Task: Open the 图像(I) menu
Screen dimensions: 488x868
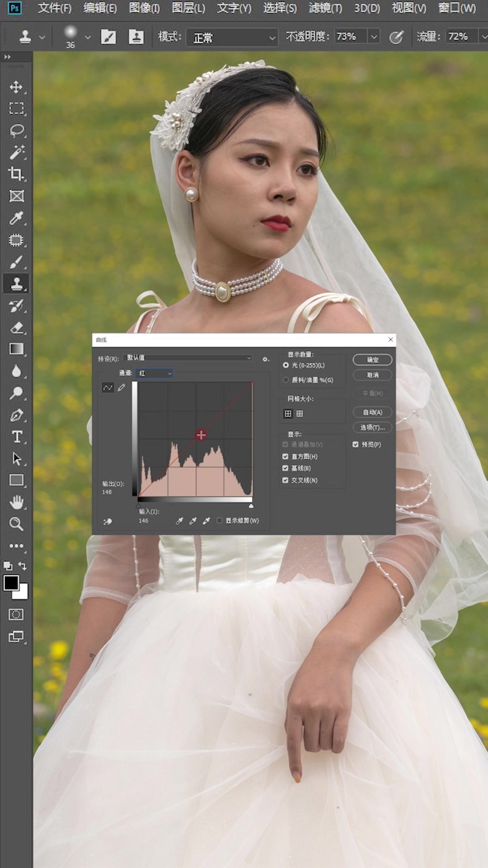Action: click(144, 8)
